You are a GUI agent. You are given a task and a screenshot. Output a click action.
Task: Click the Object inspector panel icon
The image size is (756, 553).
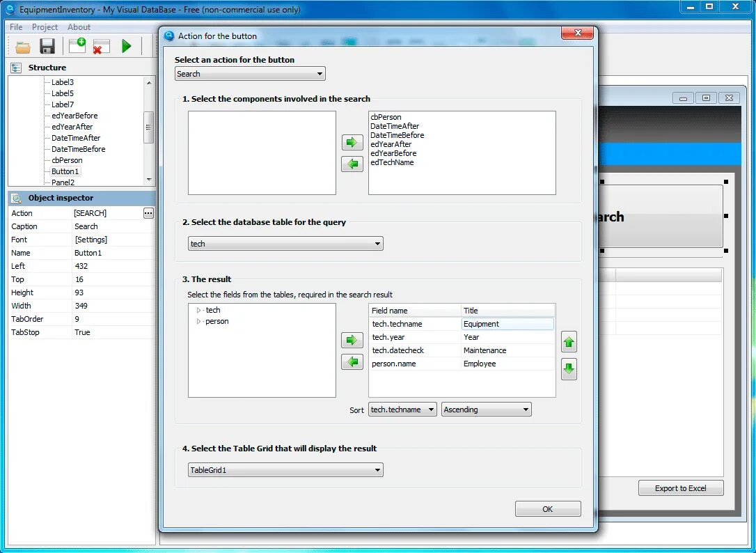[17, 198]
